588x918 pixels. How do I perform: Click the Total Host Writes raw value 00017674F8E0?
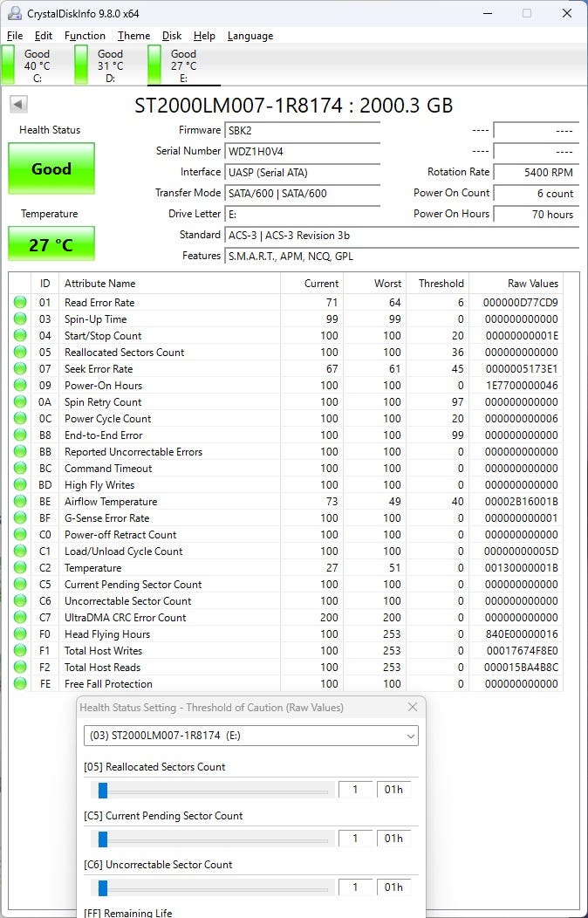pyautogui.click(x=522, y=650)
